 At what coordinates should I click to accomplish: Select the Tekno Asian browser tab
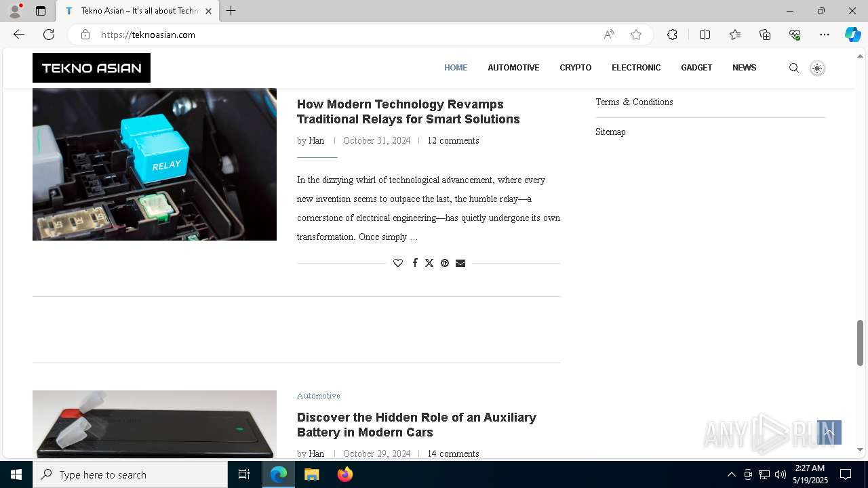(138, 11)
